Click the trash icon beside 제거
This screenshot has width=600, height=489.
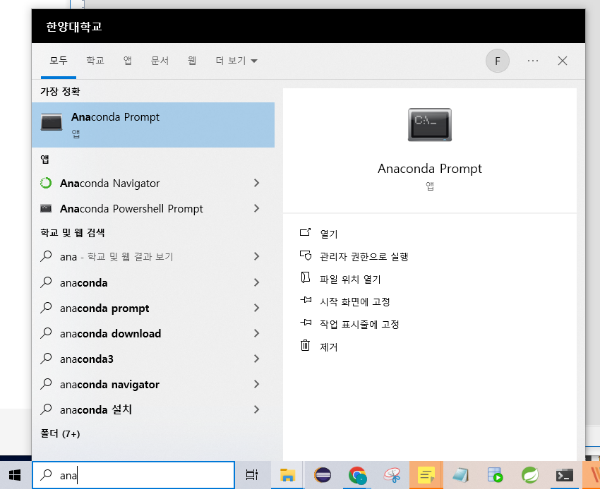(x=305, y=345)
